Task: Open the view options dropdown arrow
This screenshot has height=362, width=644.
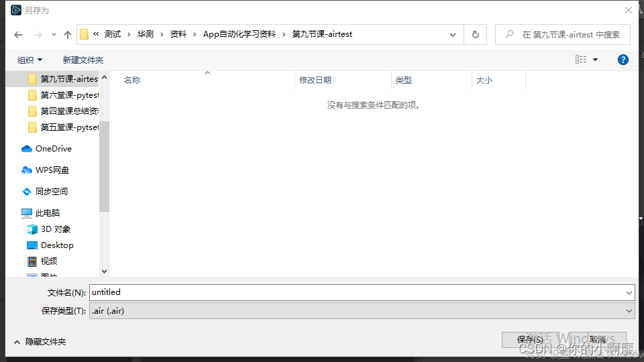Action: [595, 60]
